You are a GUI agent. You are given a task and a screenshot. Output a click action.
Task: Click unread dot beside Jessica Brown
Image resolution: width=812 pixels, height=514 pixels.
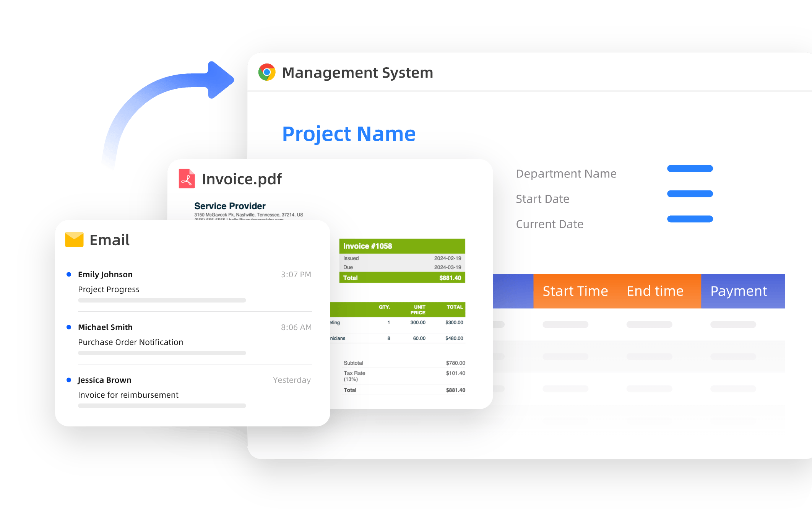click(x=69, y=380)
